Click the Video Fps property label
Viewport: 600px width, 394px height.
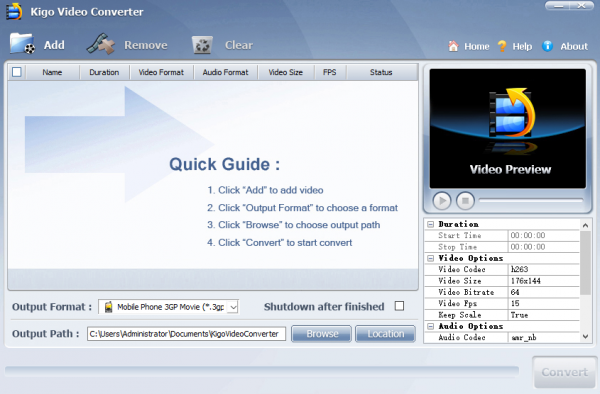[457, 304]
